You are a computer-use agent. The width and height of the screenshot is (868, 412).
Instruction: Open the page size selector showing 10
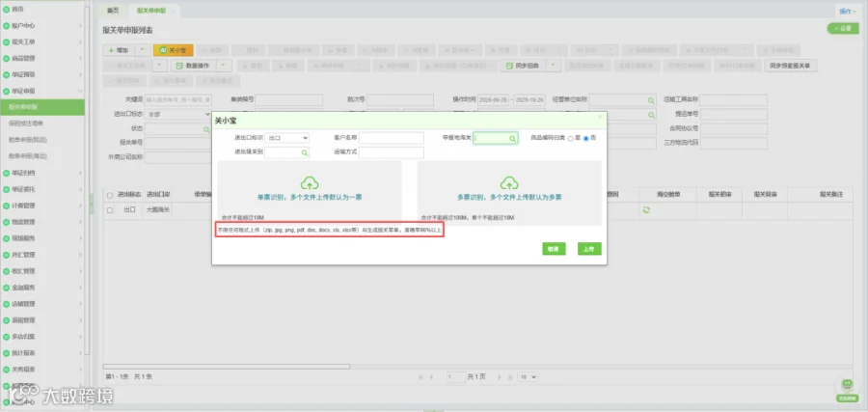point(528,376)
